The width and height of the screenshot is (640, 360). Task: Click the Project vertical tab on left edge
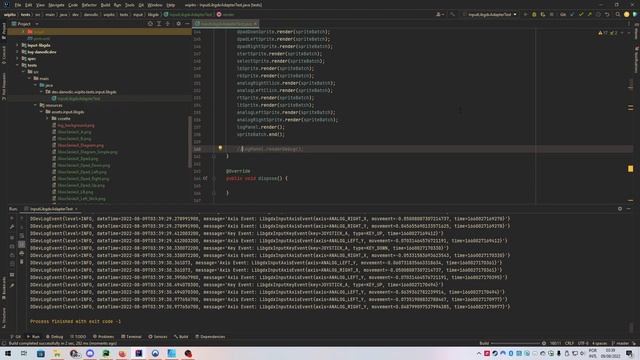pyautogui.click(x=4, y=31)
